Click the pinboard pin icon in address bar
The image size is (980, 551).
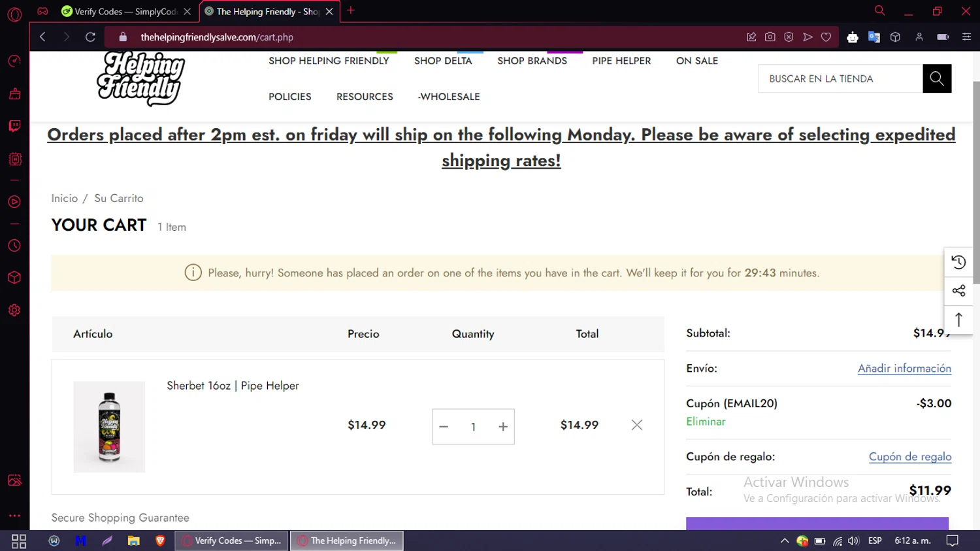click(x=751, y=37)
